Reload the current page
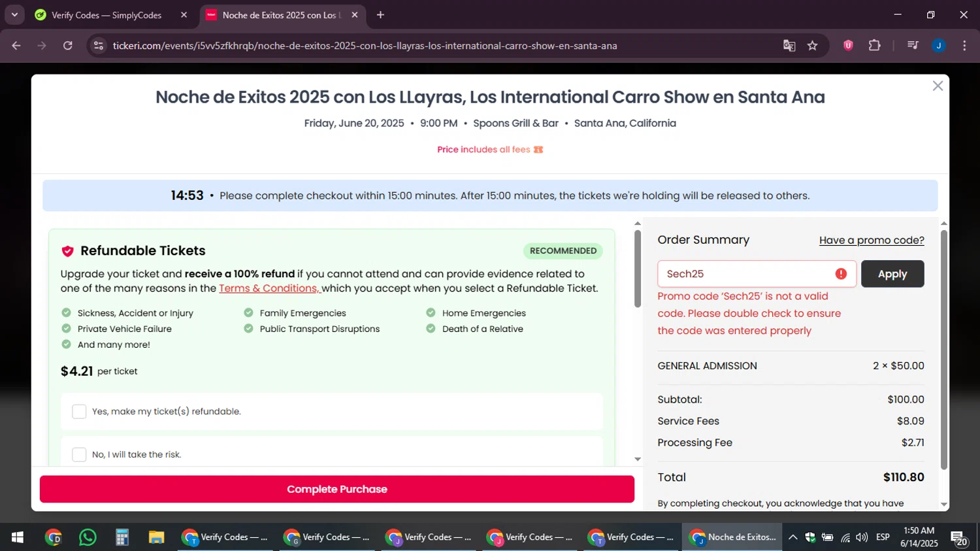 (x=68, y=46)
